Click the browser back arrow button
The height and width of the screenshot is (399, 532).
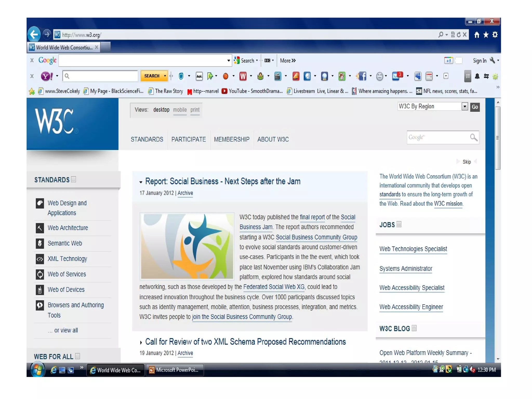[x=34, y=35]
